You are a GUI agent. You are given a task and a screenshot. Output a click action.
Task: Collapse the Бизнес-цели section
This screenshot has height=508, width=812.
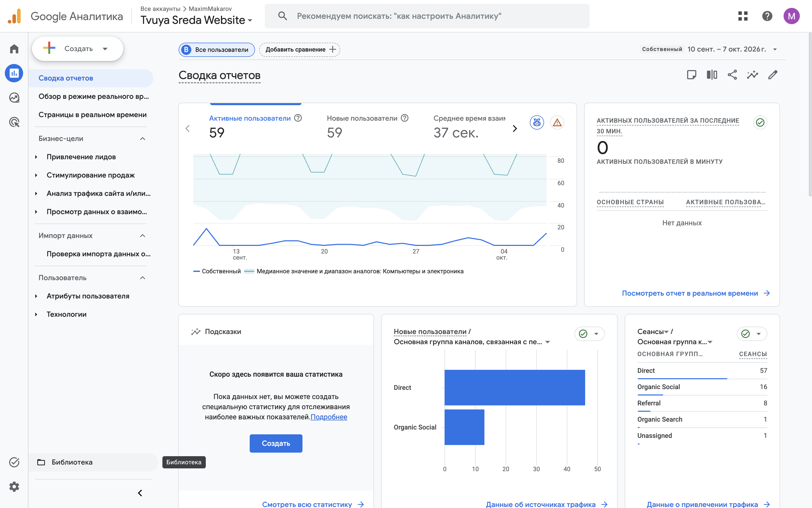(x=143, y=139)
